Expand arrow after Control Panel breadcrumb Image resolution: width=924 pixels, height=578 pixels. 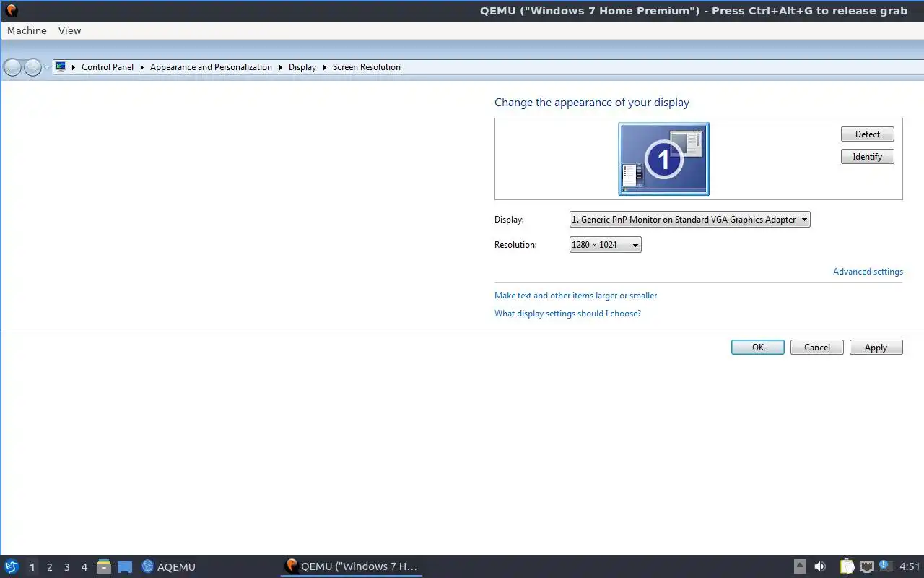pos(142,67)
